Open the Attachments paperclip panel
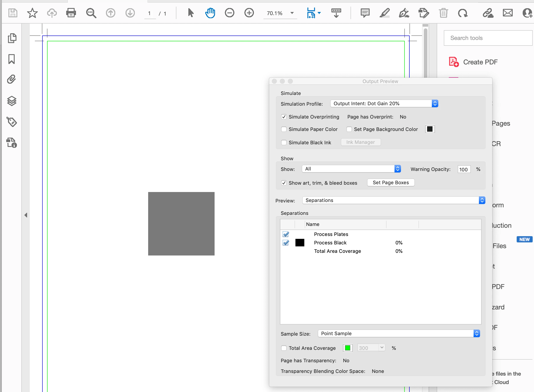This screenshot has height=392, width=534. [12, 79]
